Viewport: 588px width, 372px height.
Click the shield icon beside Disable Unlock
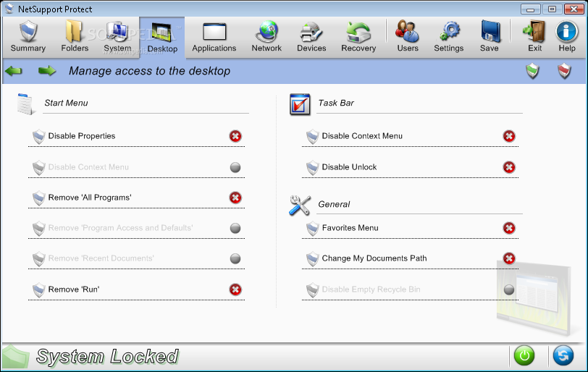click(312, 168)
